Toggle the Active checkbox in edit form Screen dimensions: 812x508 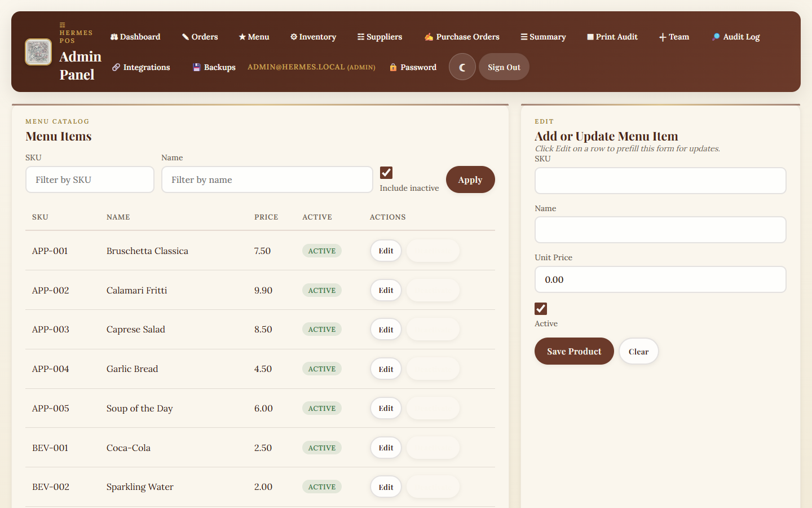click(x=541, y=309)
